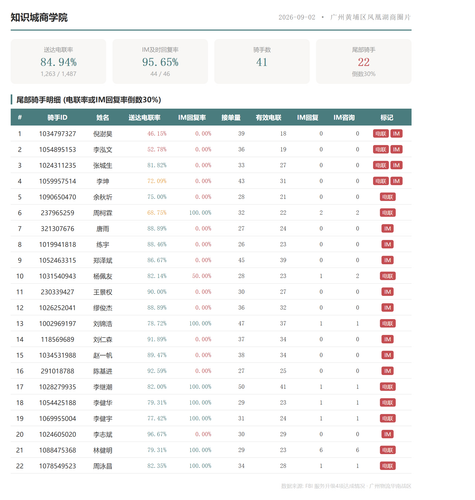Click the 电联 tag in row 4 (1059957514)
This screenshot has width=475, height=500.
point(381,181)
